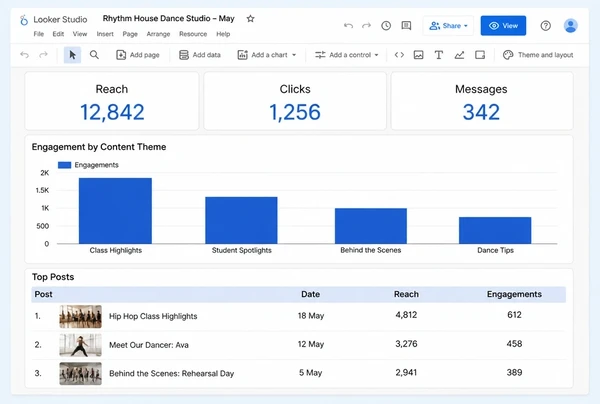Click the '3,276' reach value
Image resolution: width=600 pixels, height=404 pixels.
click(406, 344)
